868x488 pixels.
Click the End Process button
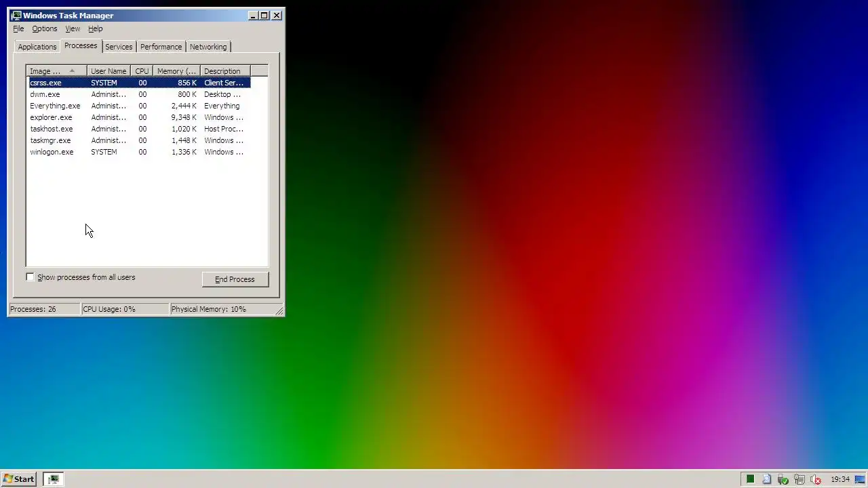[x=235, y=279]
